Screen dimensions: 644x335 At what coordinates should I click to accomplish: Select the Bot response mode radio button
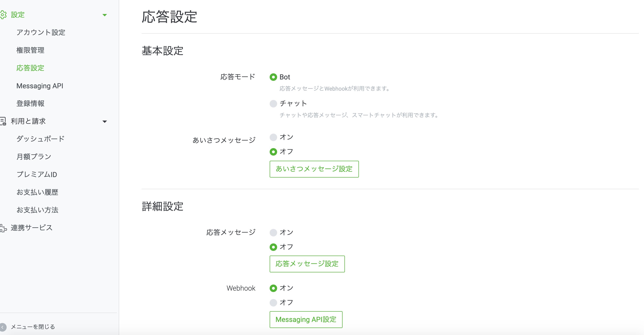tap(273, 77)
